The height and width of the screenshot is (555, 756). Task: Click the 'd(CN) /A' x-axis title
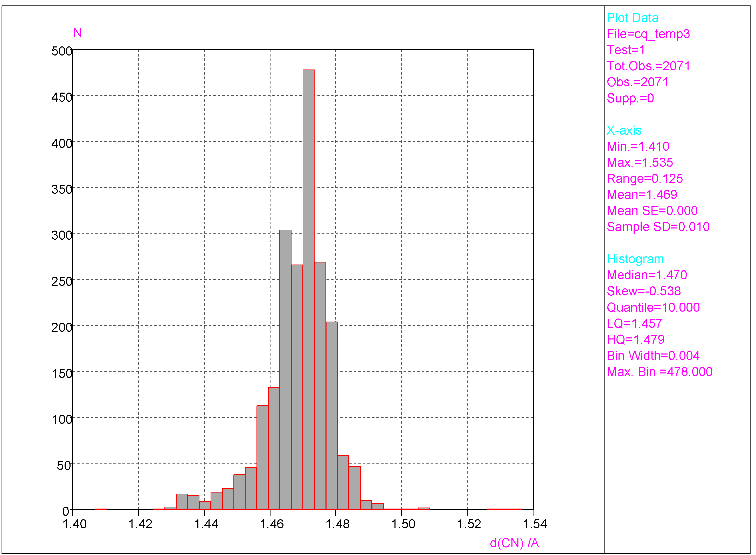[x=514, y=543]
